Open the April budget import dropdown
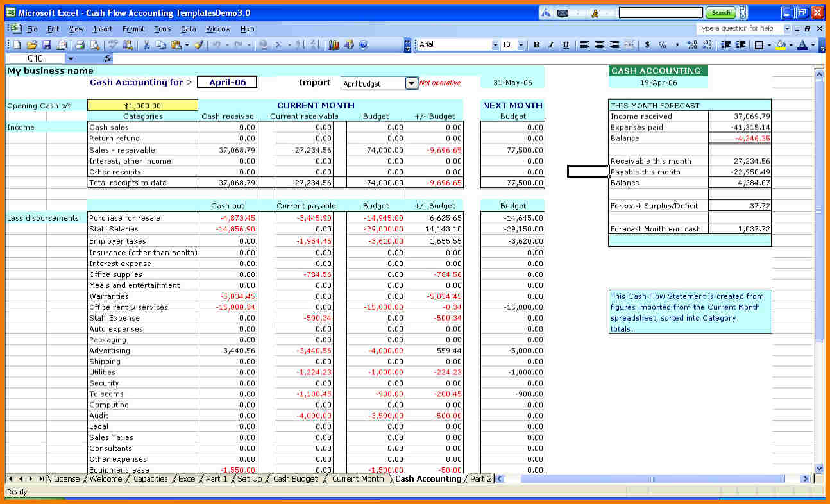The height and width of the screenshot is (504, 830). coord(411,83)
